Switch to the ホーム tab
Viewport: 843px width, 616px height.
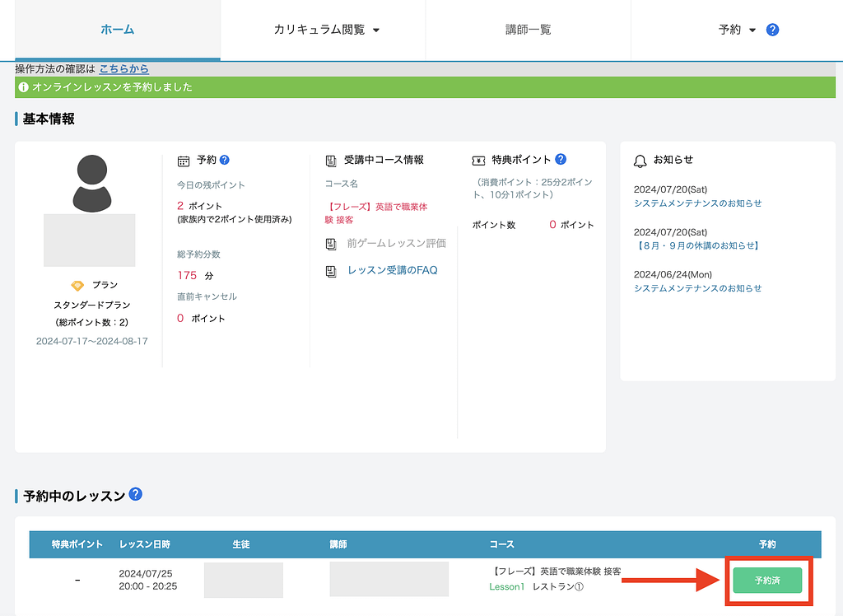coord(118,30)
